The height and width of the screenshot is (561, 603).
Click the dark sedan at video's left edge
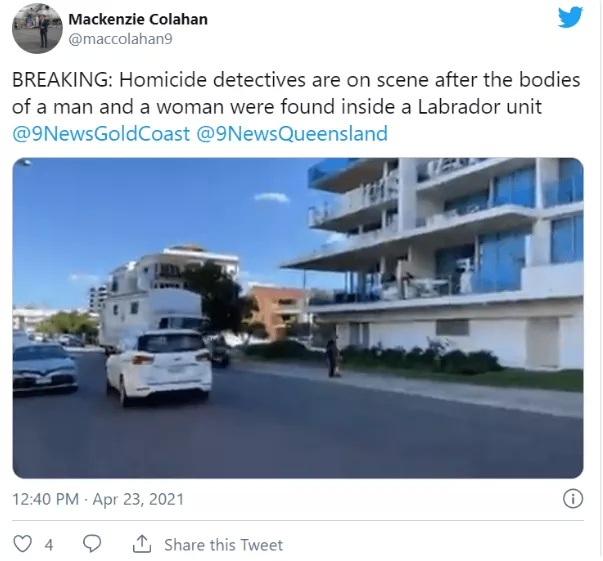pyautogui.click(x=44, y=368)
